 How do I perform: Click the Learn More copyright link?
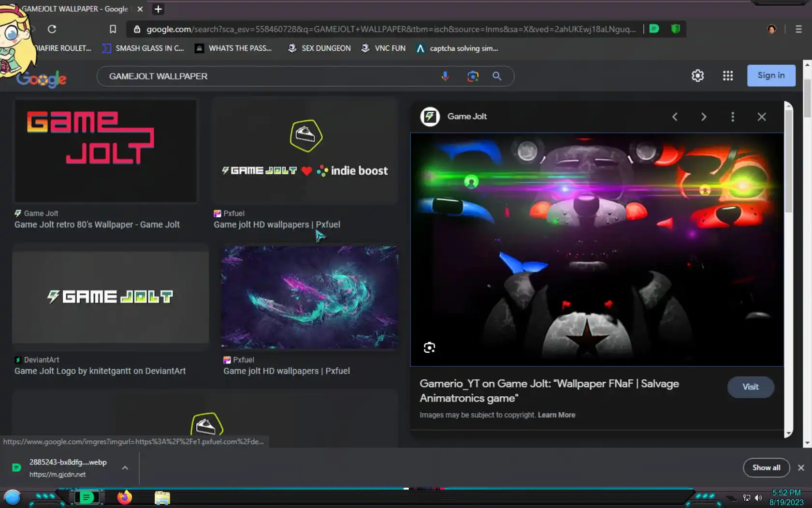[x=556, y=415]
